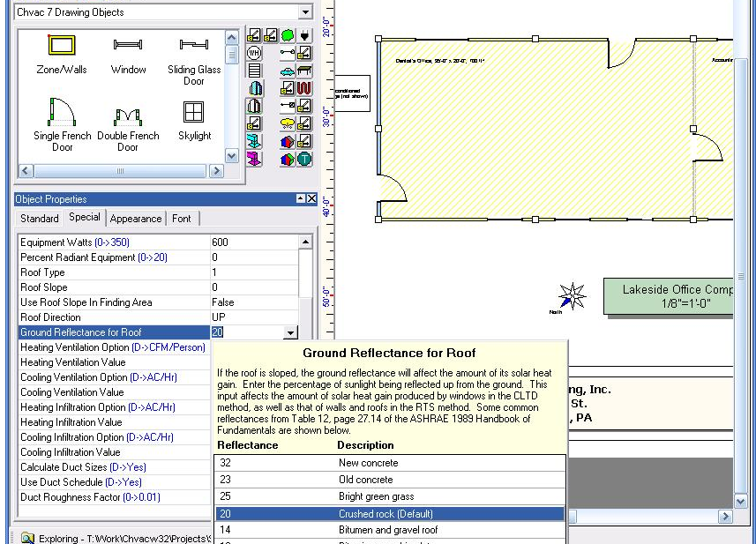Click the drawing canvas scroll-down arrow

click(x=741, y=502)
